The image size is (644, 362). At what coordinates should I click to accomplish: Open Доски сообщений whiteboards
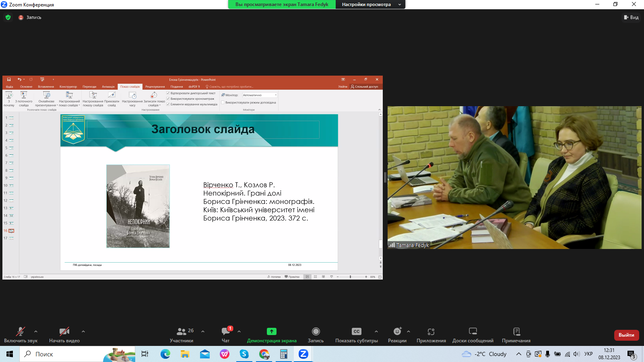click(473, 331)
